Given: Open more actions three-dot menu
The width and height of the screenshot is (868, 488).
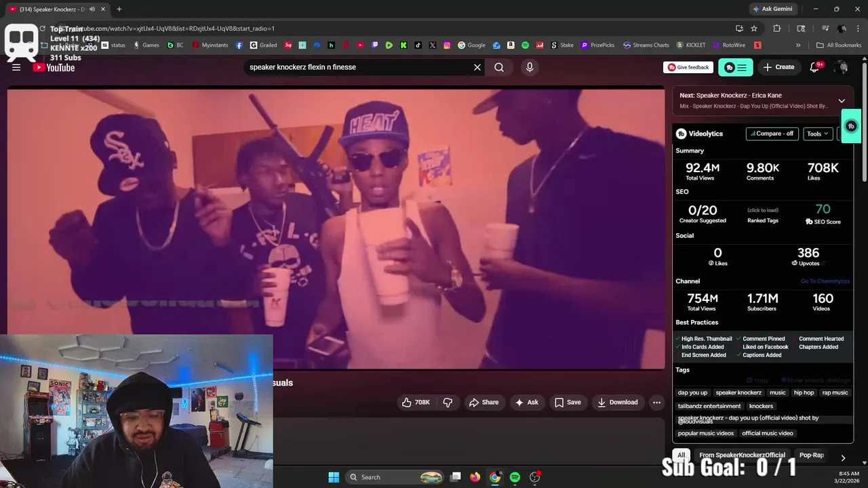Looking at the screenshot, I should [x=656, y=402].
